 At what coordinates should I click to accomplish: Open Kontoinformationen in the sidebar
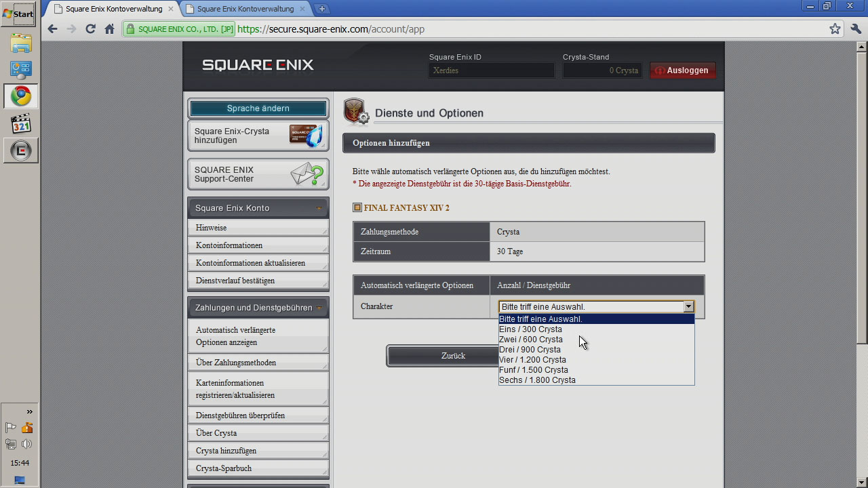point(229,245)
